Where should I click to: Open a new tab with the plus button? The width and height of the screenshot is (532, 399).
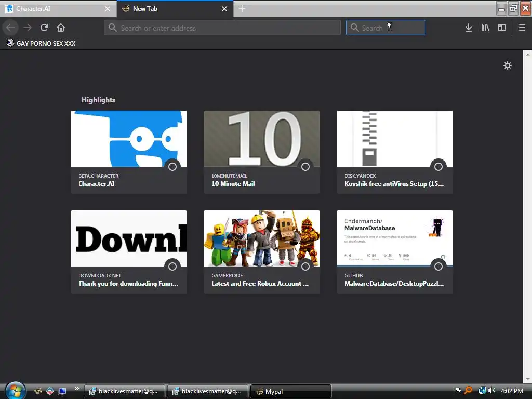242,8
